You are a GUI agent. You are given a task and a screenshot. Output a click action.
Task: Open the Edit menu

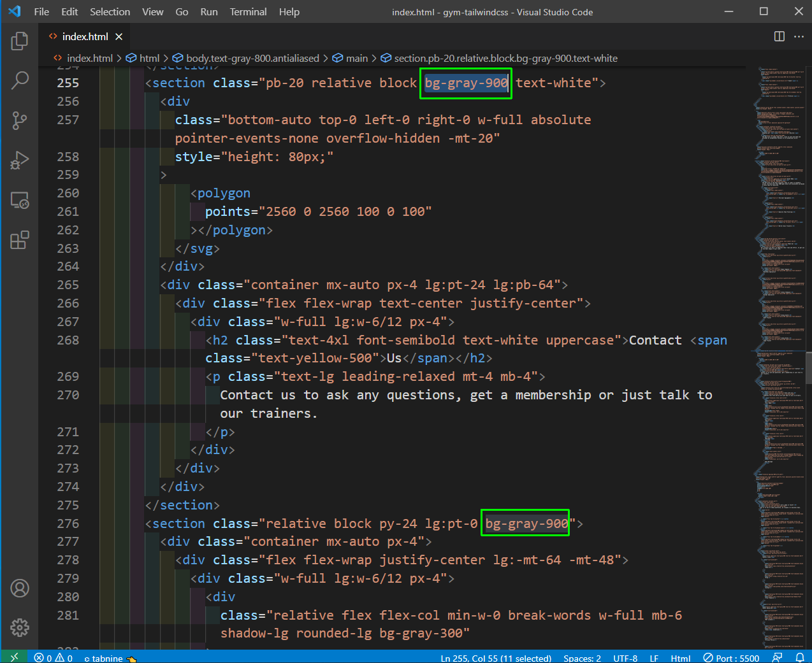69,11
